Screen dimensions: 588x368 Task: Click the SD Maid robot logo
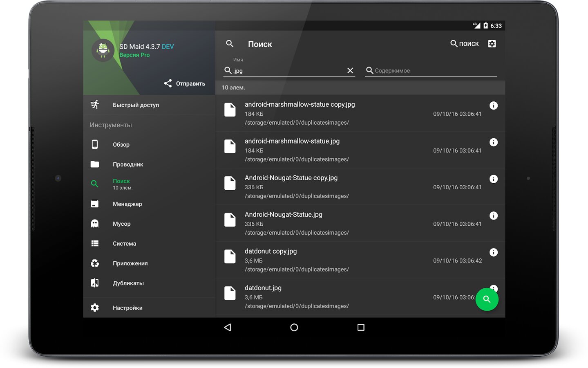tap(103, 50)
